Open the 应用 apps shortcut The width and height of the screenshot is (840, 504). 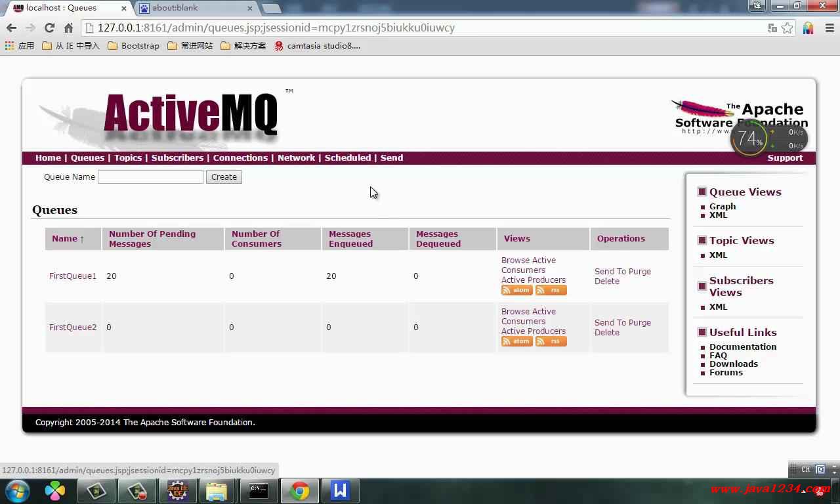point(19,46)
